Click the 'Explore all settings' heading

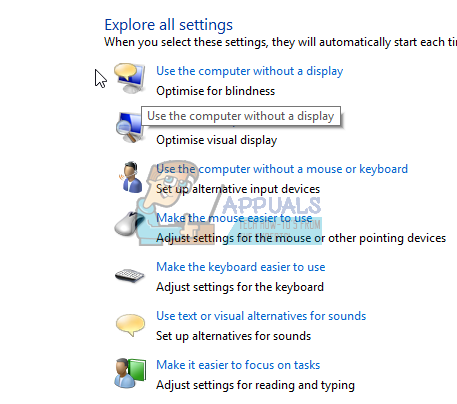coord(168,25)
